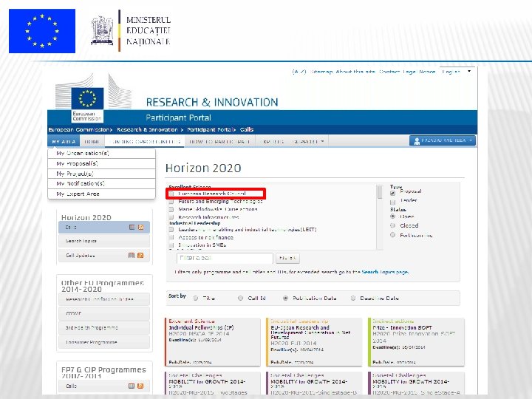Open the calendar icon in FP7 Calls row
Viewport: 532px width, 399px height.
(x=132, y=386)
